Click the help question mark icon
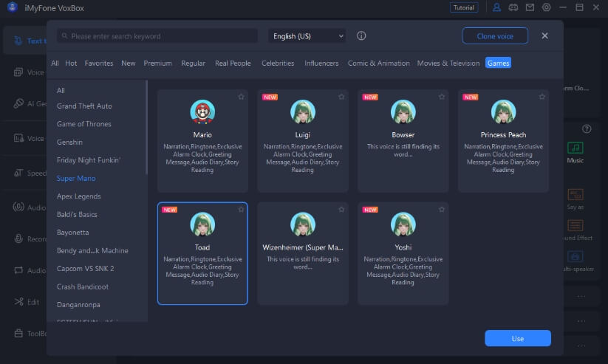 (x=587, y=128)
